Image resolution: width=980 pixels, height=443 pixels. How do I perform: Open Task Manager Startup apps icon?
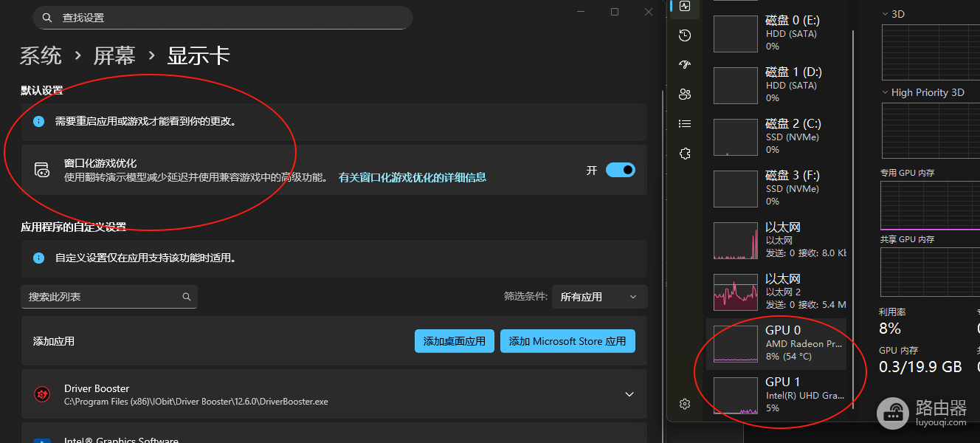point(685,65)
